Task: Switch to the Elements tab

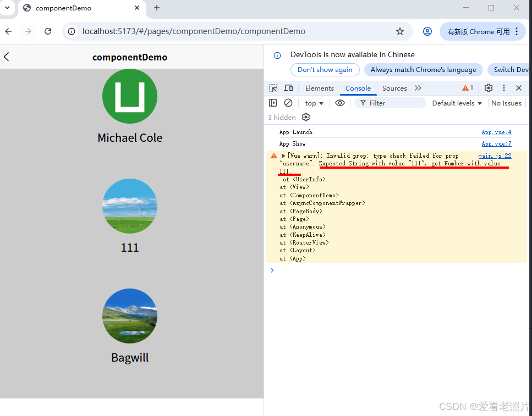Action: (x=319, y=88)
